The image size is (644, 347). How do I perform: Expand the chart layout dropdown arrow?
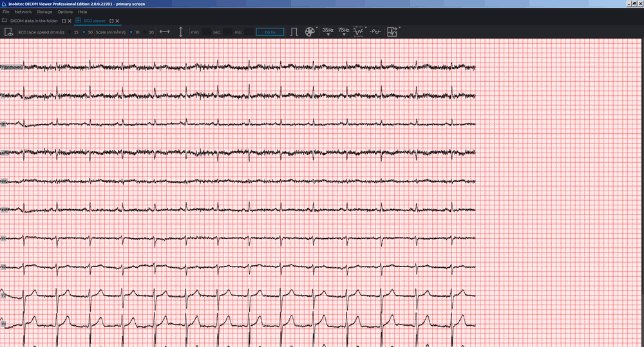[x=399, y=28]
